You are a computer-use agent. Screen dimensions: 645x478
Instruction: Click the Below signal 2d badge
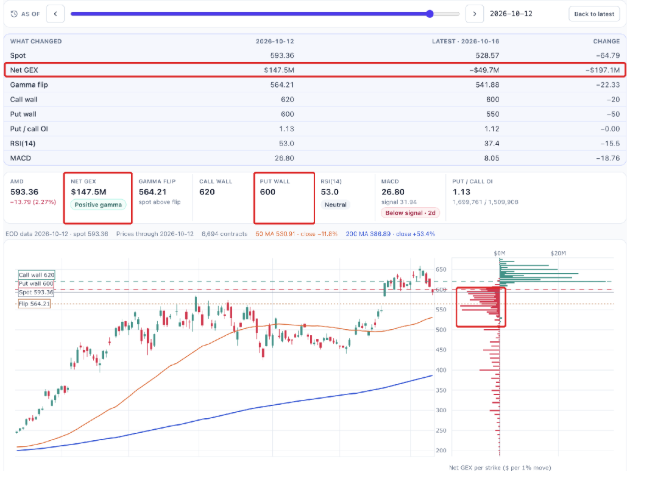coord(410,213)
